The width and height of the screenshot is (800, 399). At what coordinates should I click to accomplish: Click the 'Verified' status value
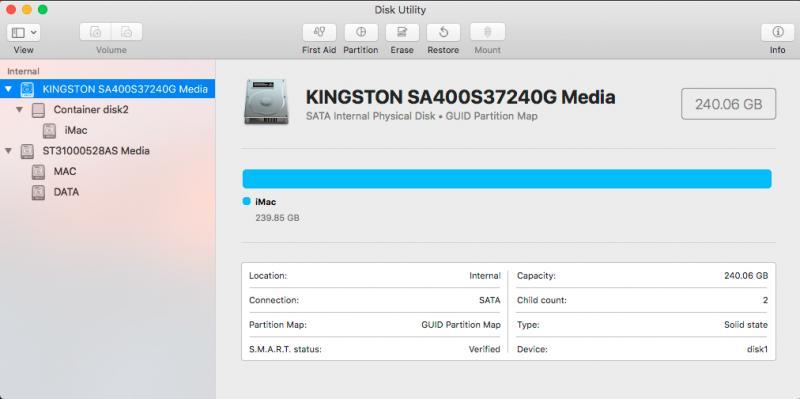pyautogui.click(x=485, y=350)
